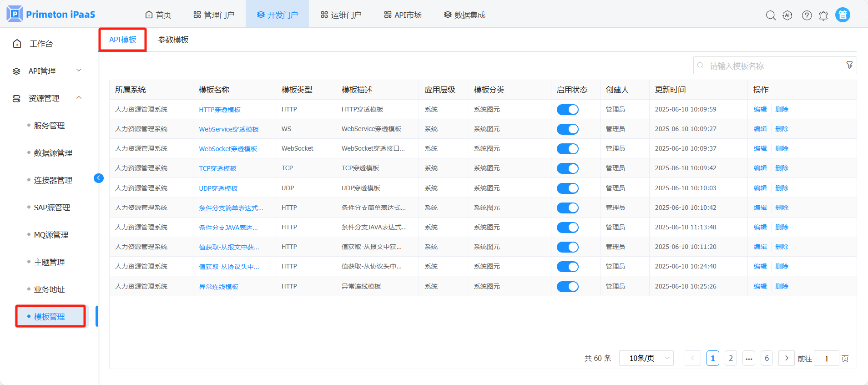Screen dimensions: 868x385
Task: Open the WebService穿透模板 link
Action: [228, 129]
